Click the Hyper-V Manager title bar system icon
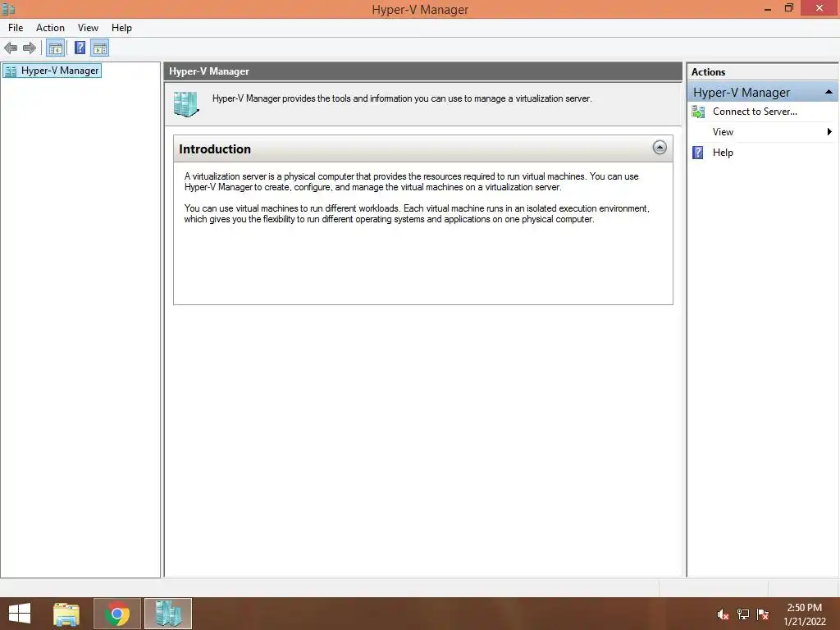This screenshot has height=630, width=840. tap(8, 9)
